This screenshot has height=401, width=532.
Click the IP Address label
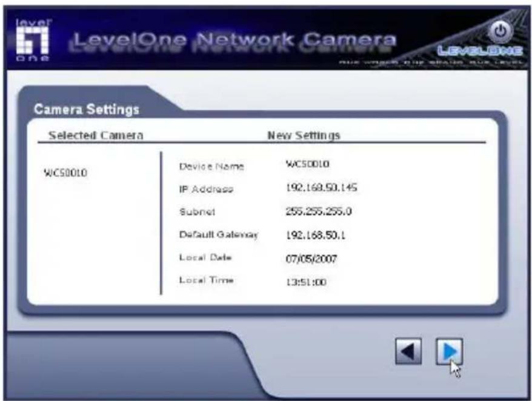pos(206,189)
